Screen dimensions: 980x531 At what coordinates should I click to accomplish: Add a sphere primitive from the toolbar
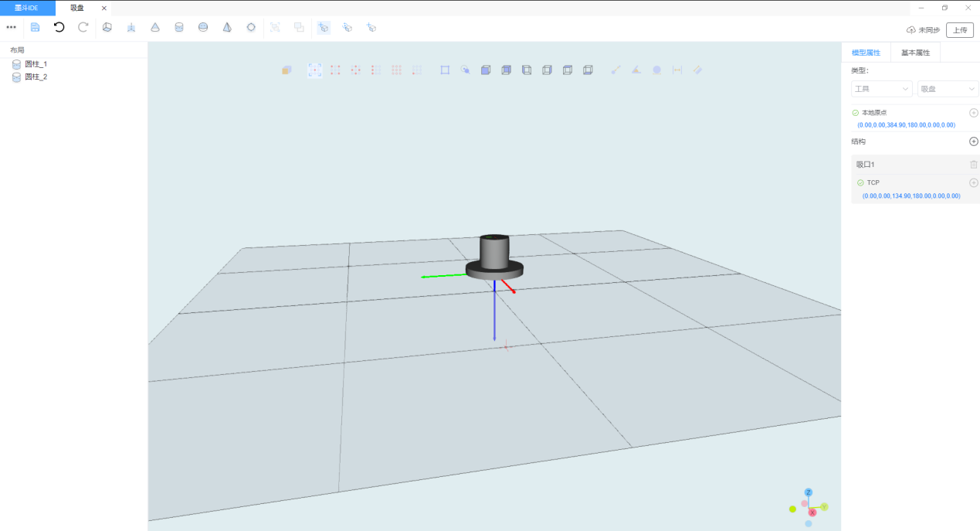[x=203, y=27]
